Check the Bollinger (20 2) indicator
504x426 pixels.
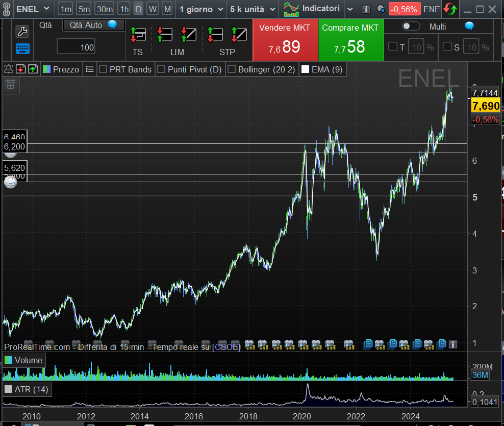pos(231,69)
